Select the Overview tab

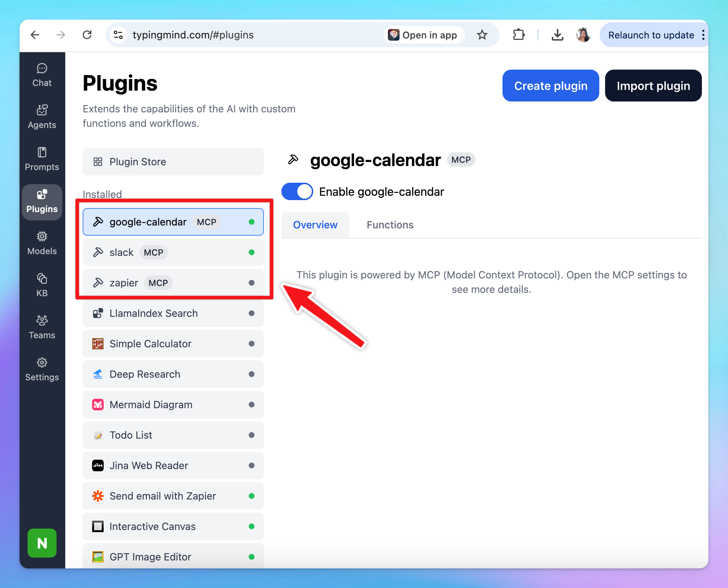point(315,225)
